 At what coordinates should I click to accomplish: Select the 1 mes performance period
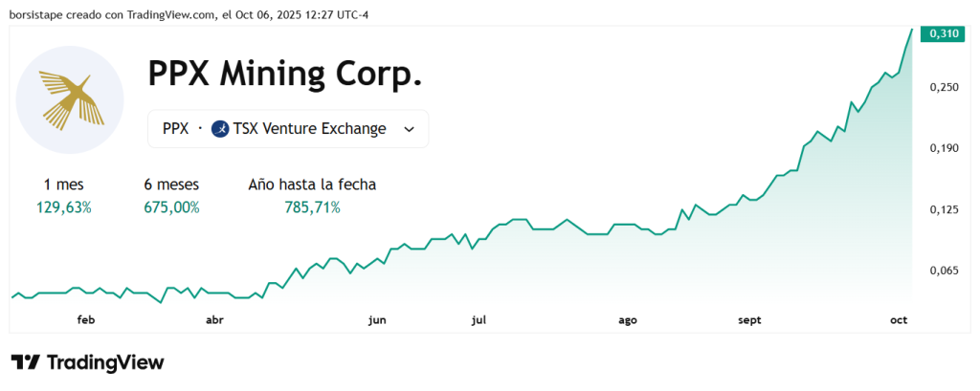point(64,185)
